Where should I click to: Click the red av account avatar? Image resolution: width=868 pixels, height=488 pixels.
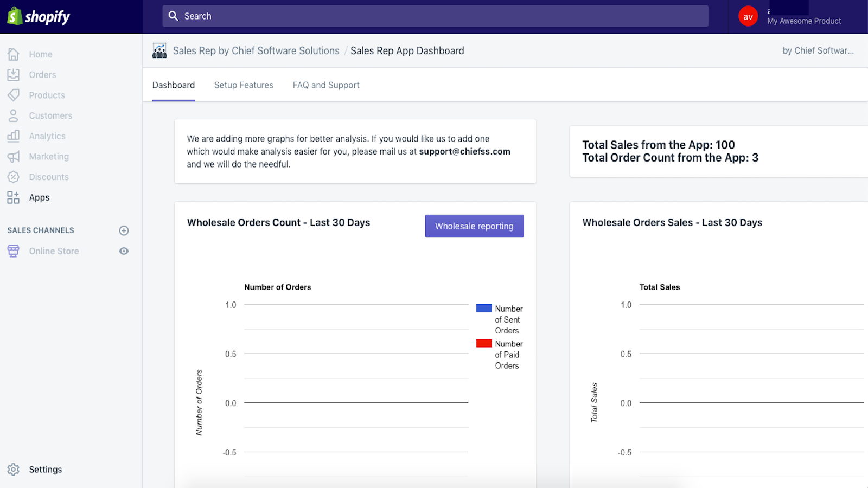(x=748, y=16)
